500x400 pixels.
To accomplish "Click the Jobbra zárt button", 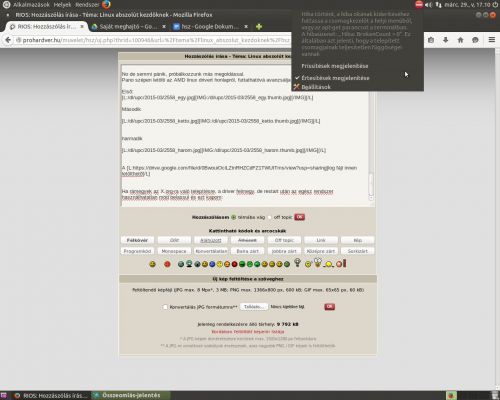I will click(x=284, y=251).
